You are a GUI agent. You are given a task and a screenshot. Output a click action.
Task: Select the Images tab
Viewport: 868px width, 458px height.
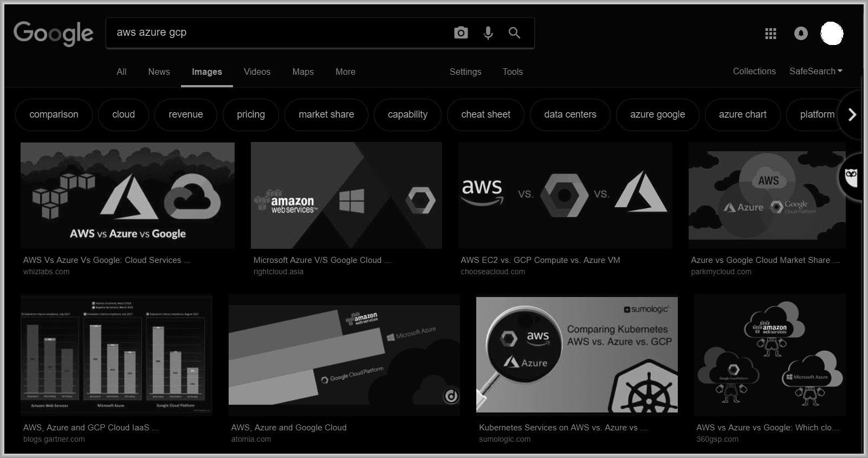pyautogui.click(x=207, y=72)
